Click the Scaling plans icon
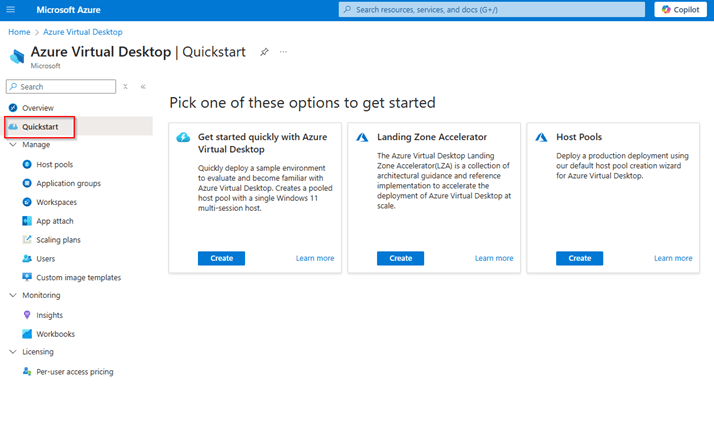 [x=27, y=240]
